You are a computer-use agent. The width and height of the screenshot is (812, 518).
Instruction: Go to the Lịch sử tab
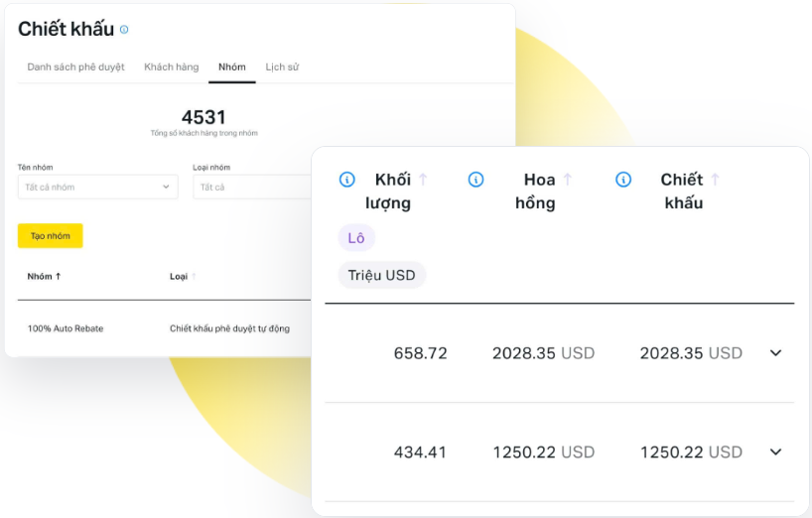pos(282,67)
